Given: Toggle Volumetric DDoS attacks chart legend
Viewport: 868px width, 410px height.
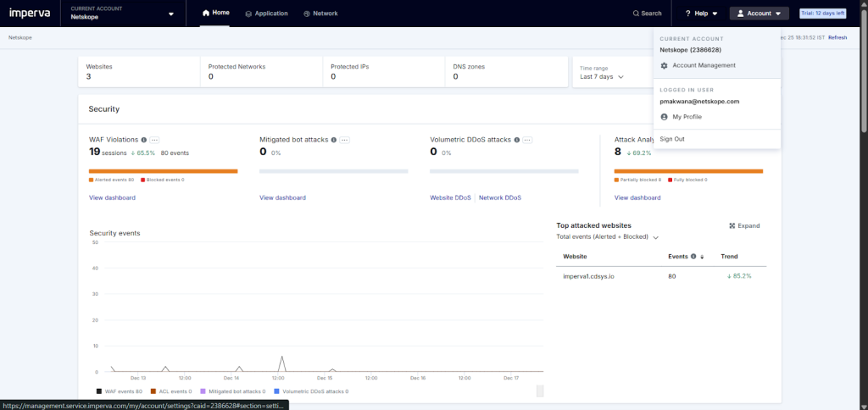Looking at the screenshot, I should [311, 391].
